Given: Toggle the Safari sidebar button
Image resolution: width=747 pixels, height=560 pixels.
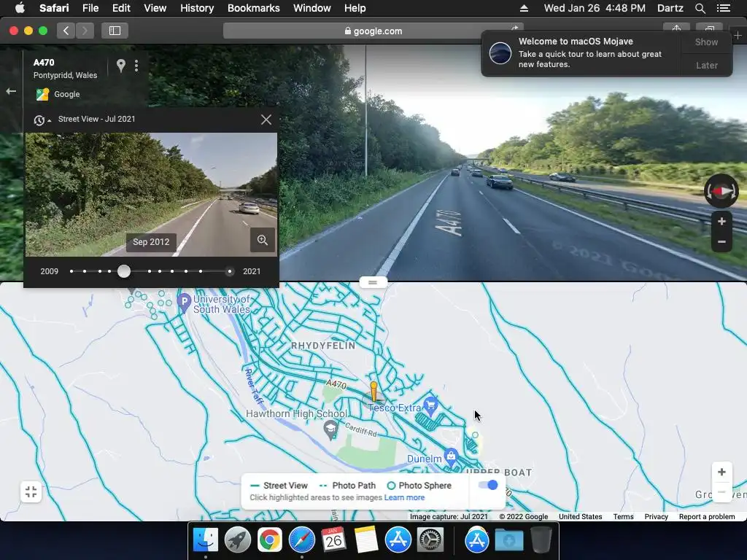Looking at the screenshot, I should click(x=115, y=31).
